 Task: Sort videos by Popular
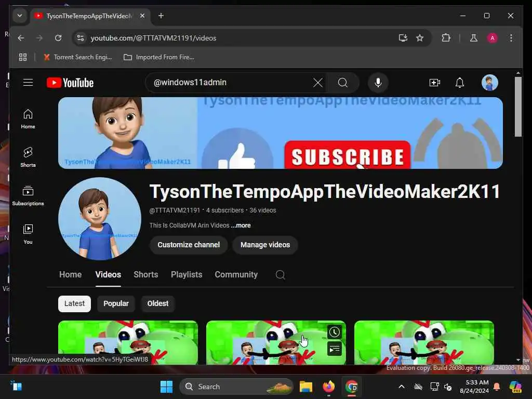coord(116,303)
